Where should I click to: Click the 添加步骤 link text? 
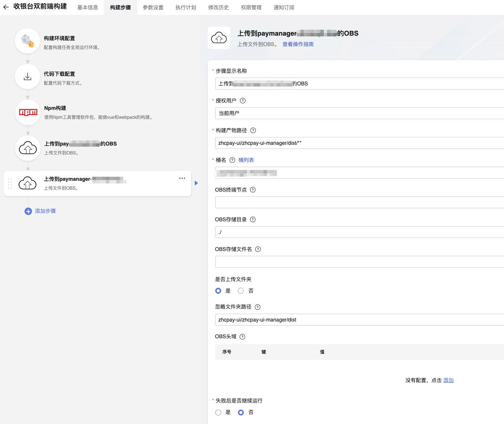click(x=45, y=211)
